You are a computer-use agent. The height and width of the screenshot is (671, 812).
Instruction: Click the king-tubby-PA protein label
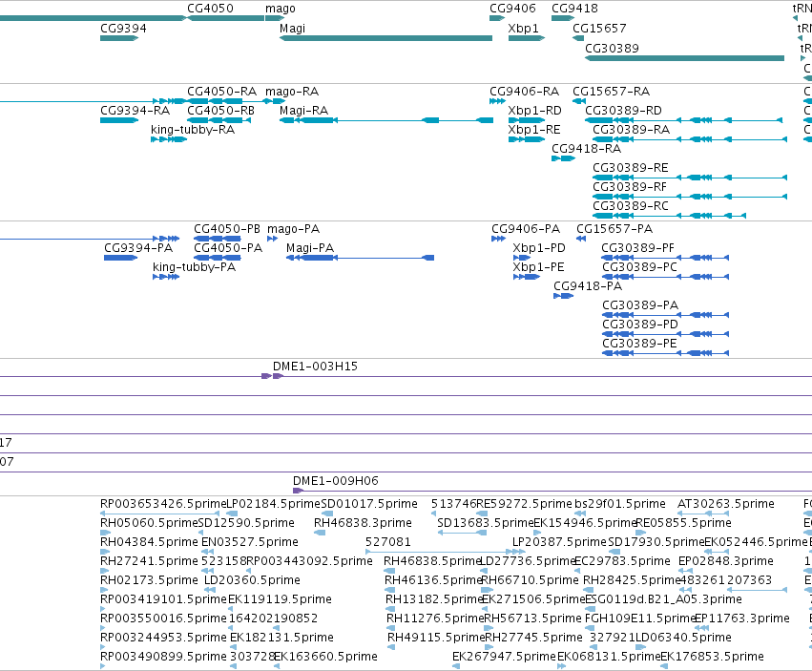pos(195,267)
